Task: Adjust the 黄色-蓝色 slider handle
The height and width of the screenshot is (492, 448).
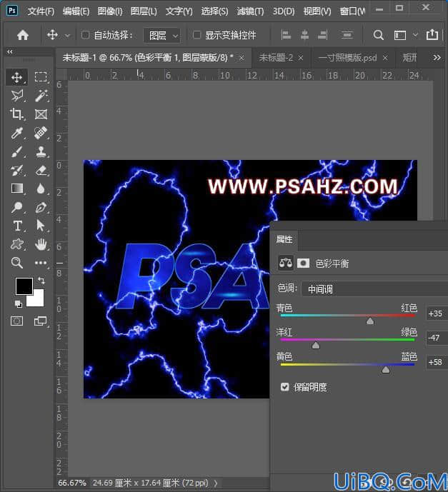Action: pyautogui.click(x=386, y=370)
